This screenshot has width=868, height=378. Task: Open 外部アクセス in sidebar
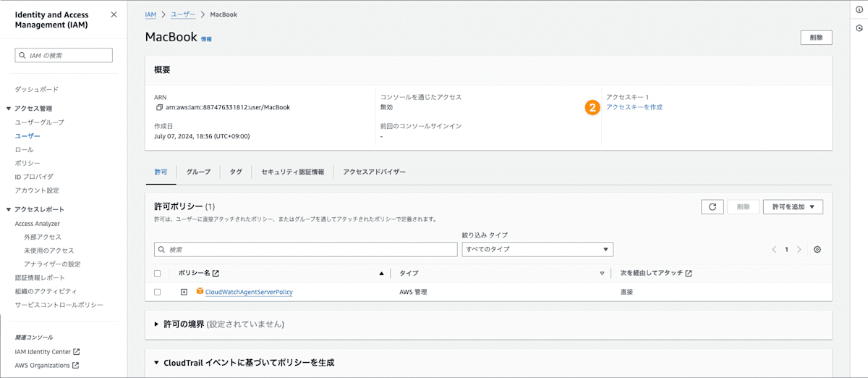(43, 237)
